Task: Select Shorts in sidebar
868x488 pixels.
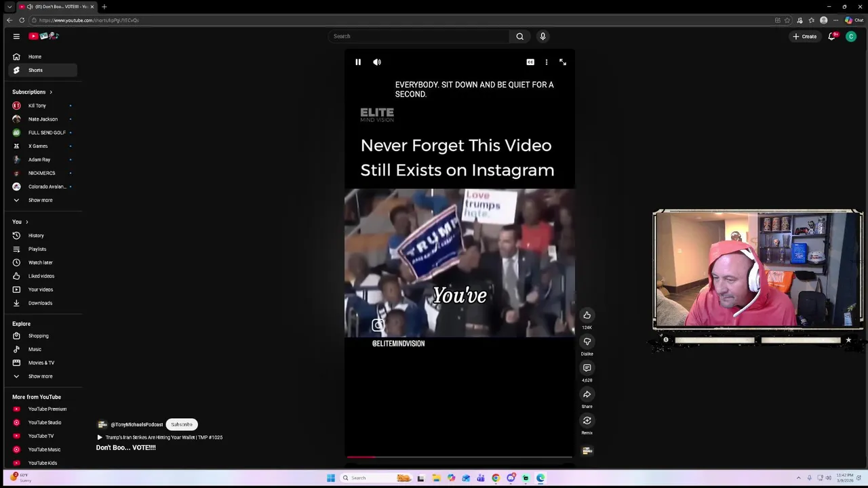Action: point(43,70)
